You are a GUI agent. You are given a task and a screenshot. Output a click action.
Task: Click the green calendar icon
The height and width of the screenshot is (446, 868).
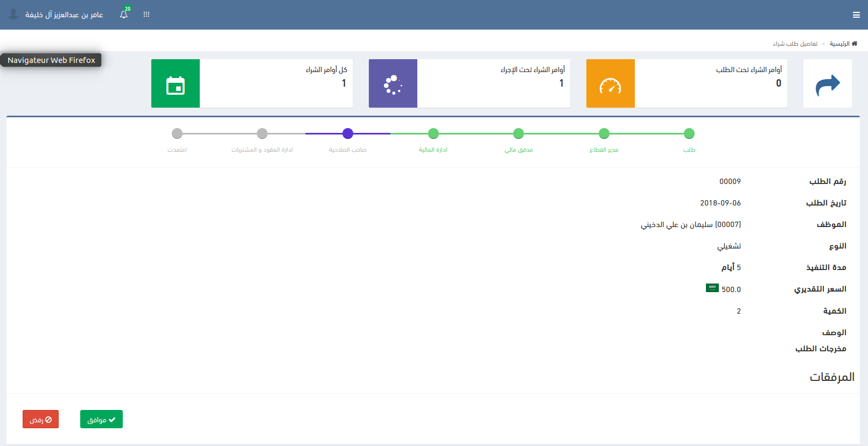(x=176, y=84)
